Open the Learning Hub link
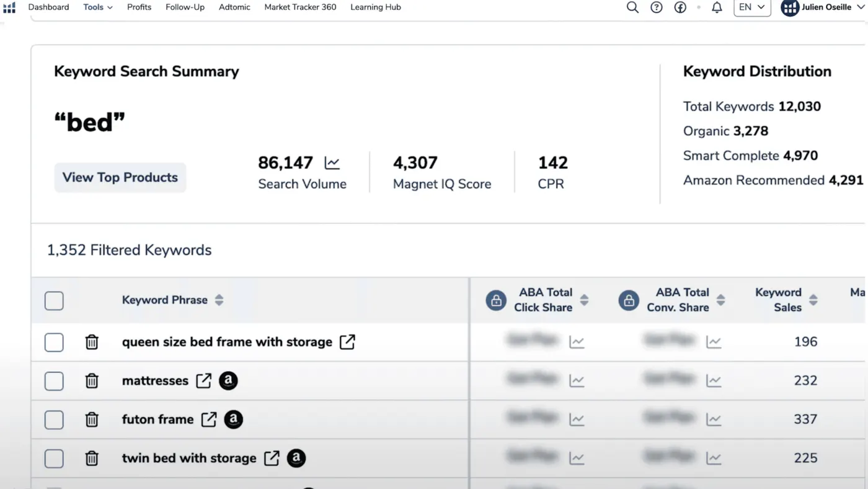868x489 pixels. point(376,7)
